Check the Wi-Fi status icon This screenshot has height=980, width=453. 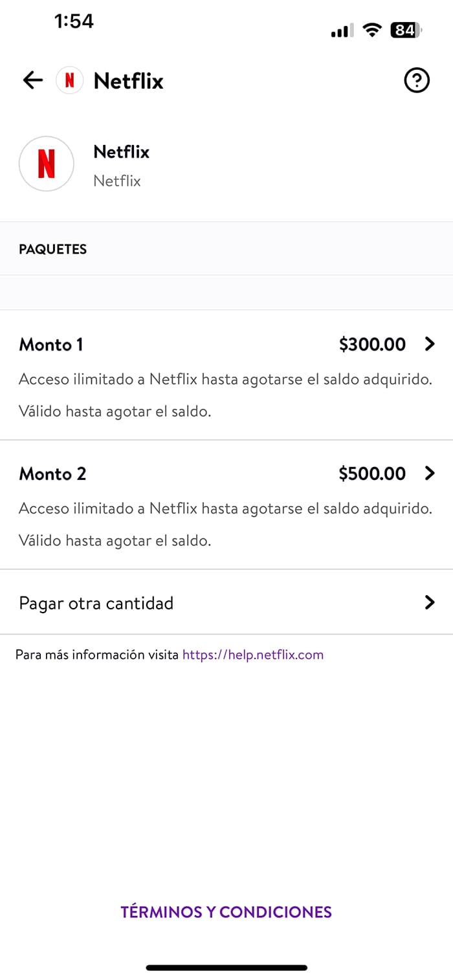[372, 30]
